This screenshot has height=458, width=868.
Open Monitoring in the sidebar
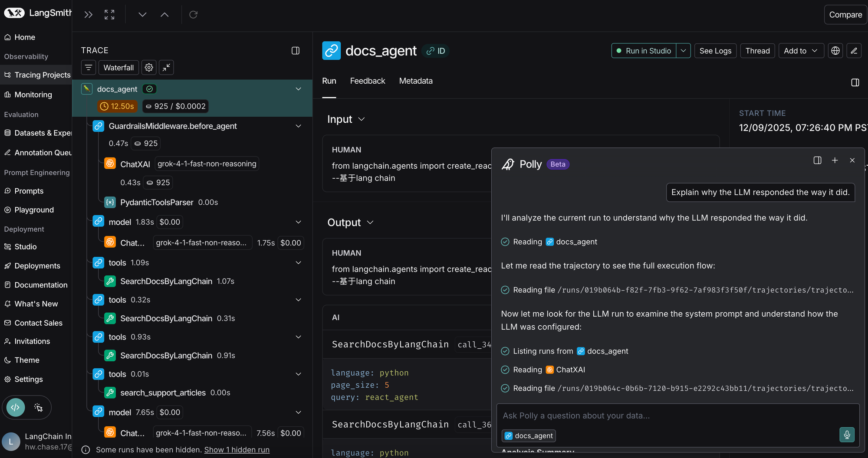(33, 95)
